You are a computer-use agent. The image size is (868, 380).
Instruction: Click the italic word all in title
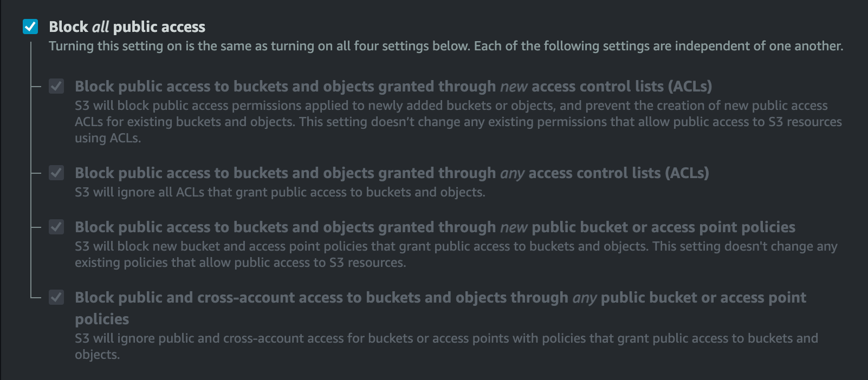[100, 26]
